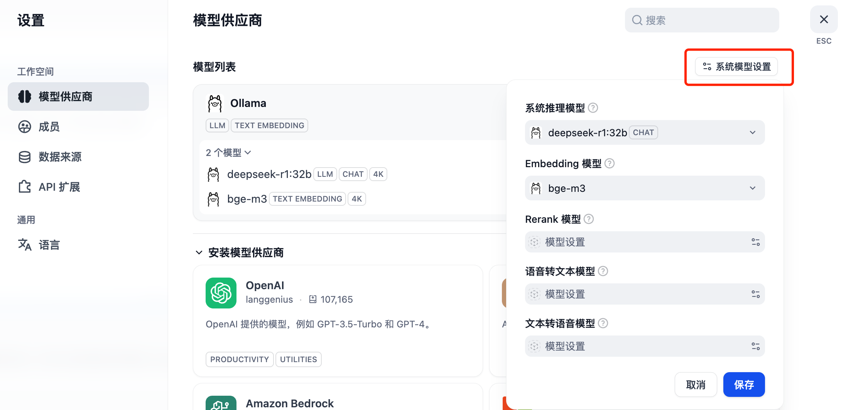
Task: Show help for Embedding 模型
Action: (610, 163)
